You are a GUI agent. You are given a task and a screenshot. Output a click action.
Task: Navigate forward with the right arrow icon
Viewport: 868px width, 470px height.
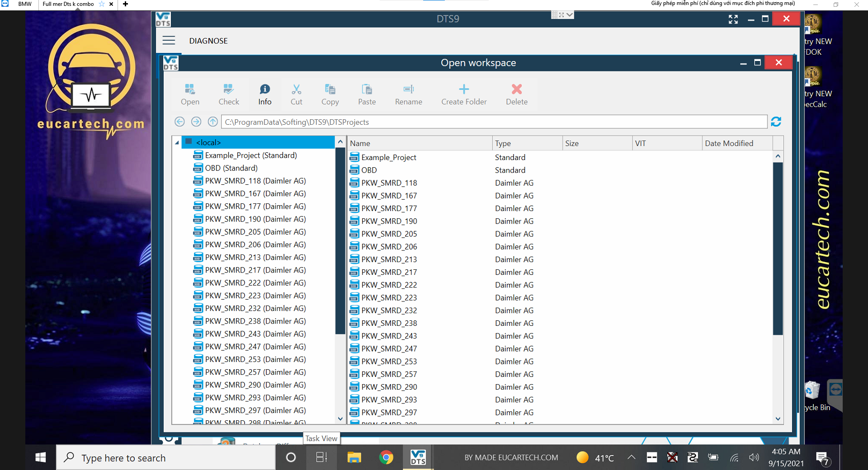[196, 122]
